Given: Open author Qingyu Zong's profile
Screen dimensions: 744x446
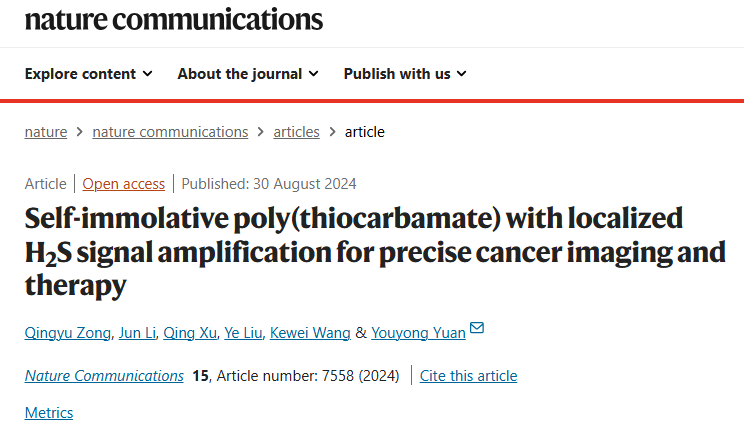Looking at the screenshot, I should (x=68, y=333).
